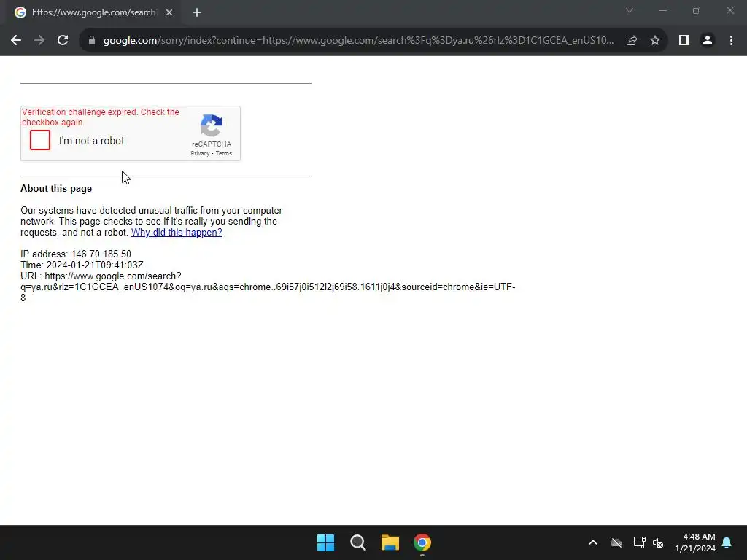This screenshot has height=560, width=747.
Task: Click the "Time: 2024-01-21T09:41:03Z" text
Action: [x=82, y=265]
